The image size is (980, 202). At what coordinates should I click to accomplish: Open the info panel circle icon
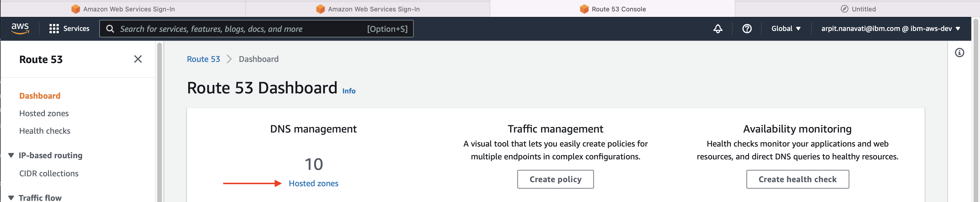959,53
